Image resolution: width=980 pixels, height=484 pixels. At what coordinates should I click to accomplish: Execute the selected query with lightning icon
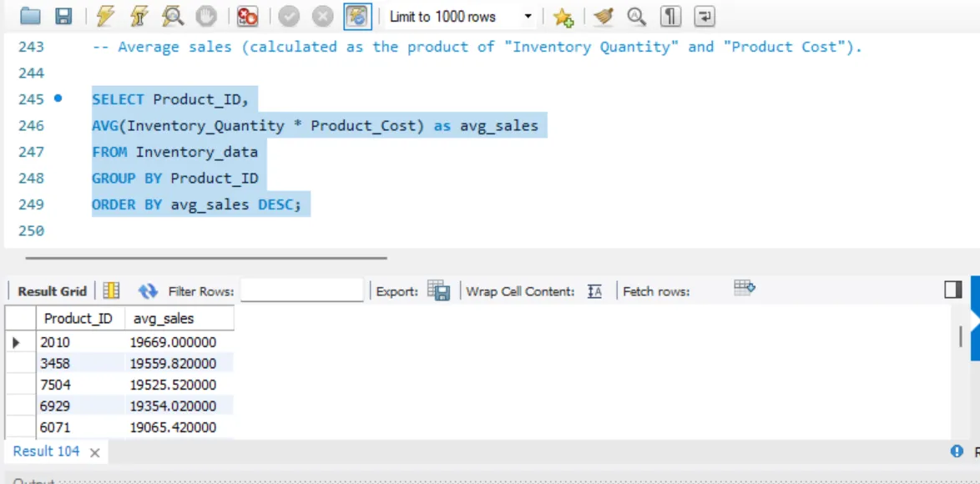coord(106,16)
